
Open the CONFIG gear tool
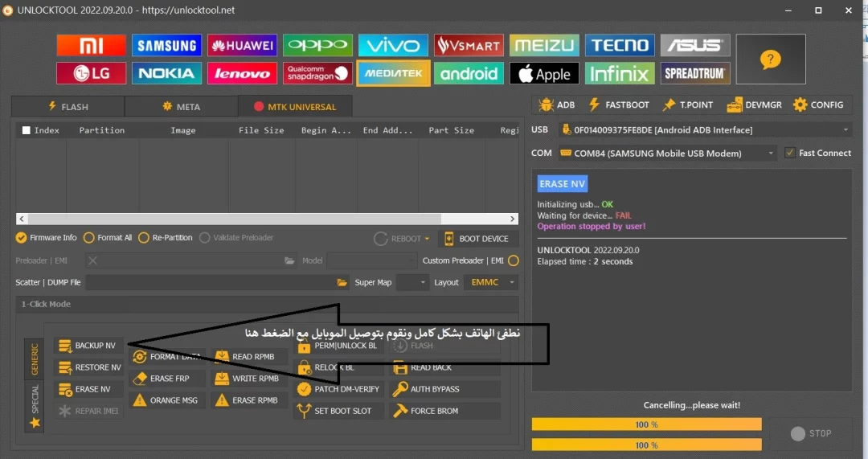(x=800, y=105)
